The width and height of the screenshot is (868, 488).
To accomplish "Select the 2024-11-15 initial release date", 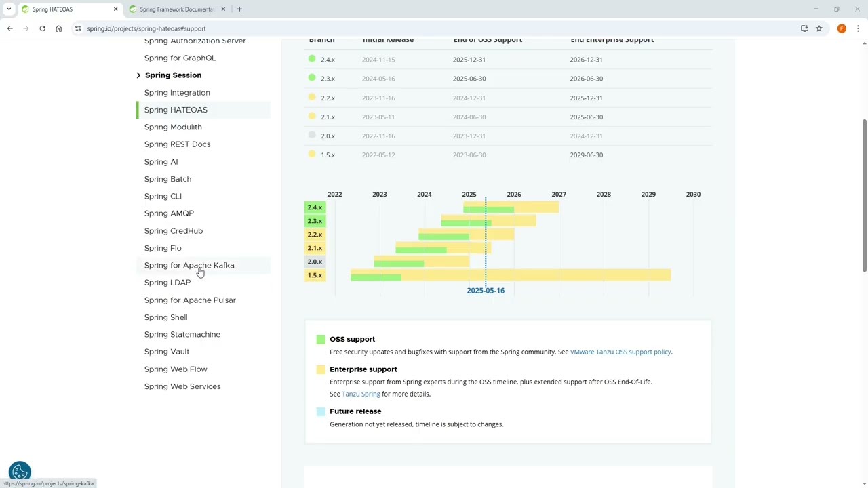I will coord(378,60).
